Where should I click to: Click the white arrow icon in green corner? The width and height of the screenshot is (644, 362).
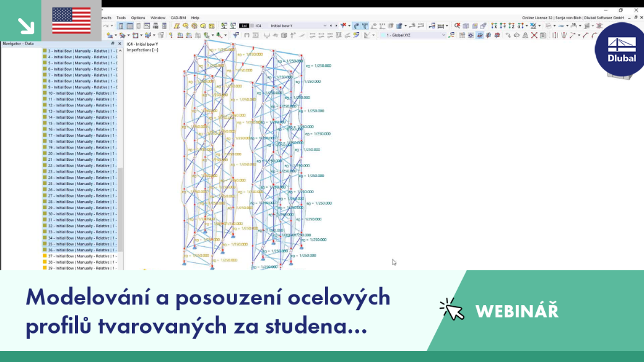(x=26, y=25)
